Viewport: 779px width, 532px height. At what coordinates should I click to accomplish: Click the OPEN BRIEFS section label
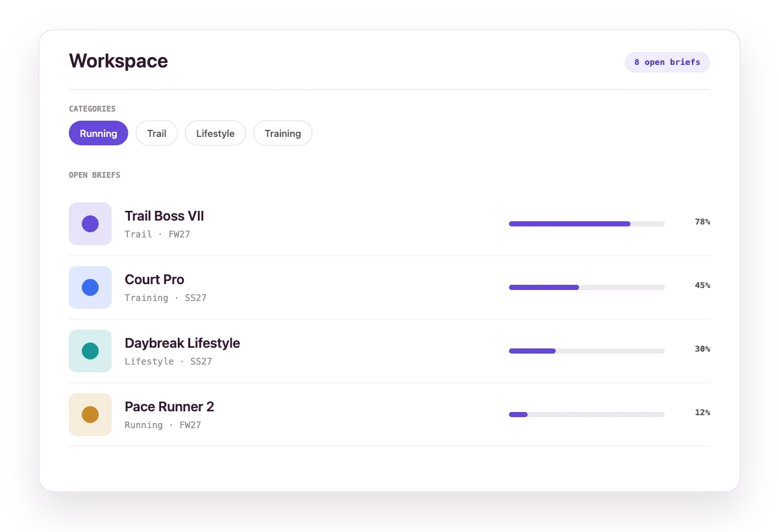click(95, 175)
